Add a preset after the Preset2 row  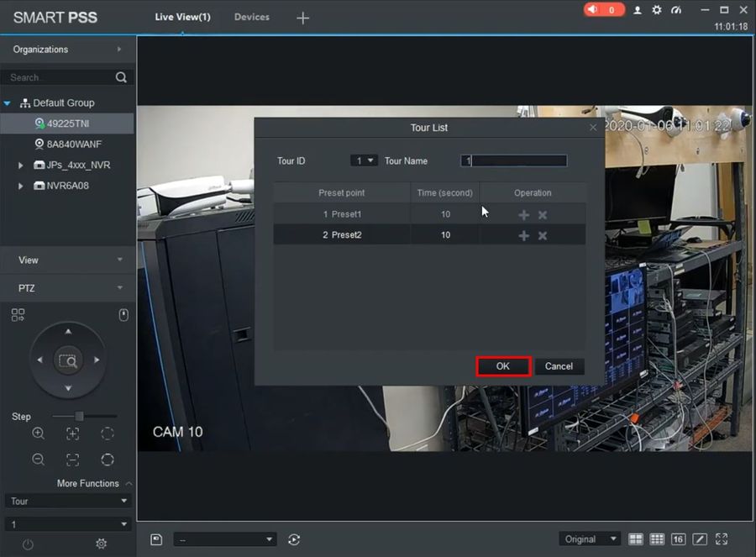(x=523, y=236)
